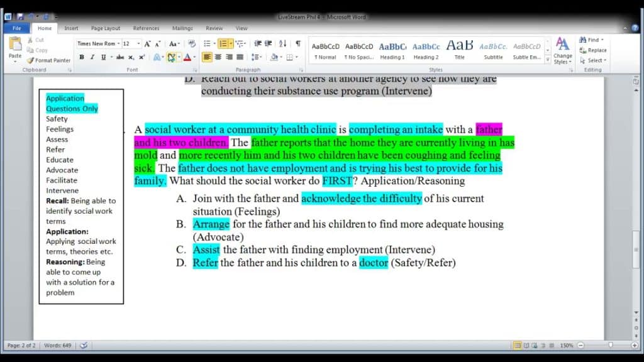Switch to the Insert tab

tap(71, 28)
